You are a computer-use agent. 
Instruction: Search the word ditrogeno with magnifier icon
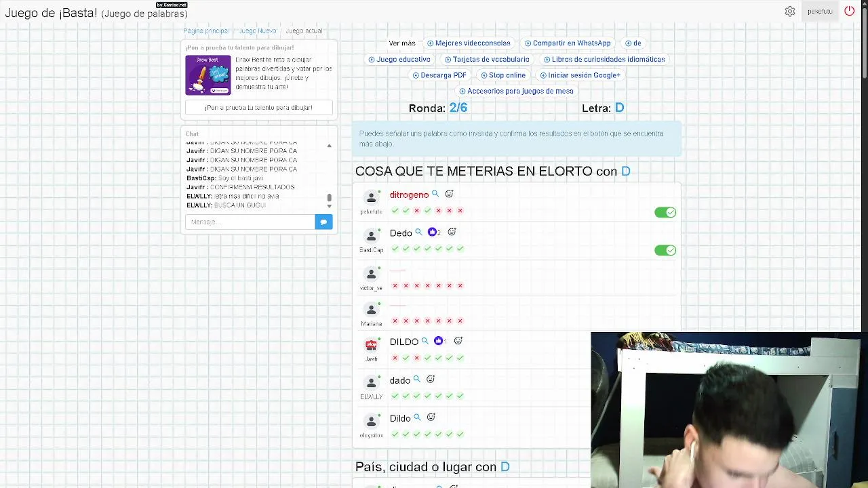click(435, 194)
